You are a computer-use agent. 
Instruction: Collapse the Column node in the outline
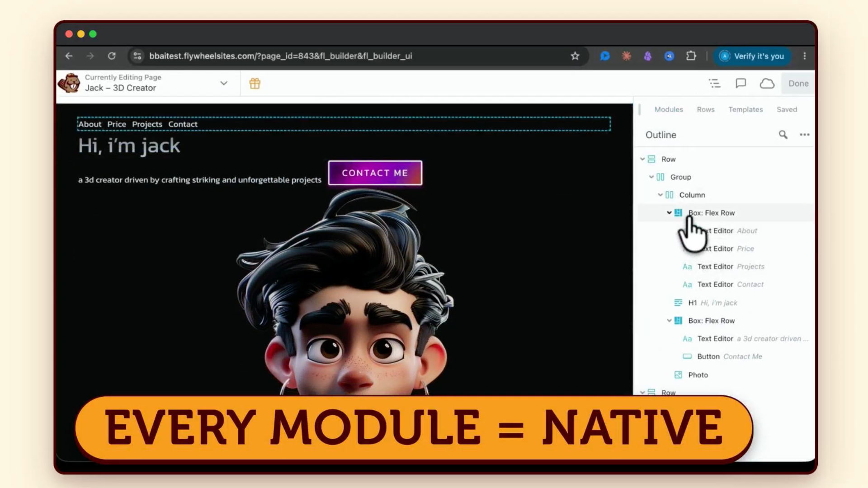[660, 195]
